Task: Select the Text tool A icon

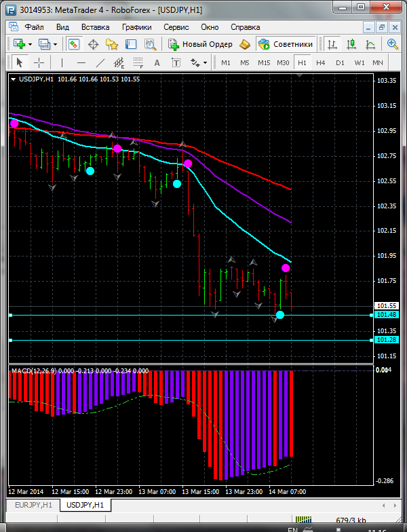Action: tap(157, 62)
